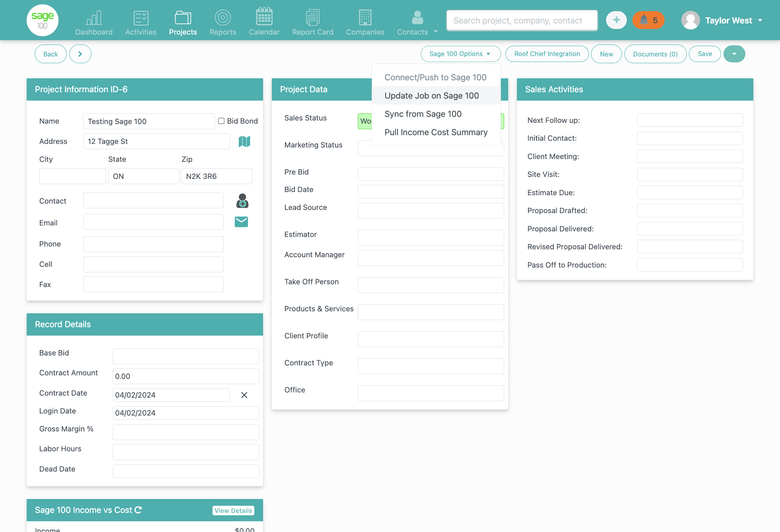The height and width of the screenshot is (532, 780).
Task: Click the Taylor West avatar
Action: (690, 20)
